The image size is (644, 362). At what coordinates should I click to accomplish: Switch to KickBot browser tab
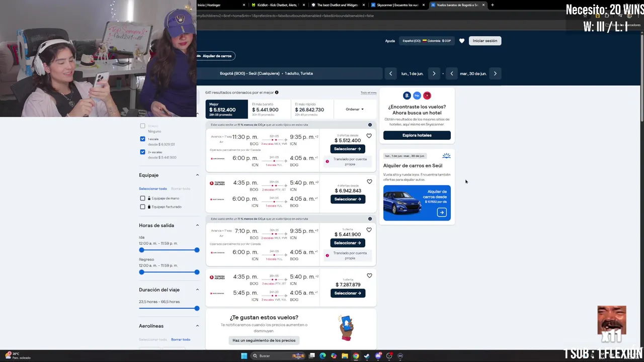pyautogui.click(x=278, y=5)
